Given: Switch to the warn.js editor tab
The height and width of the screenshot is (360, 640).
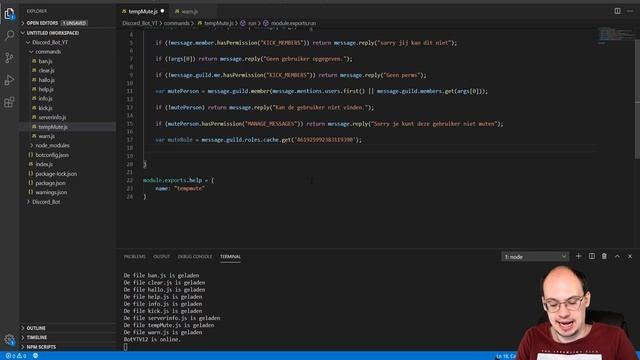Looking at the screenshot, I should (189, 11).
